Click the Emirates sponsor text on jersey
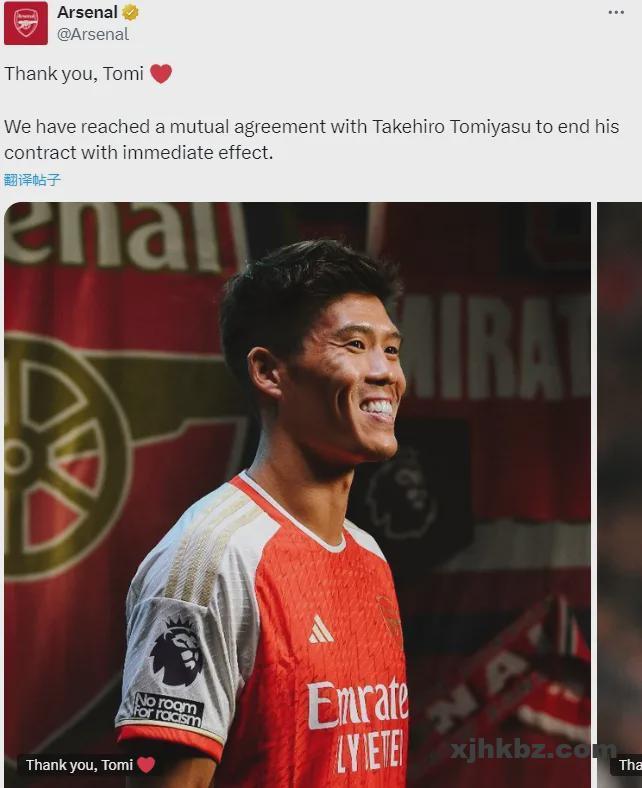 coord(357,704)
